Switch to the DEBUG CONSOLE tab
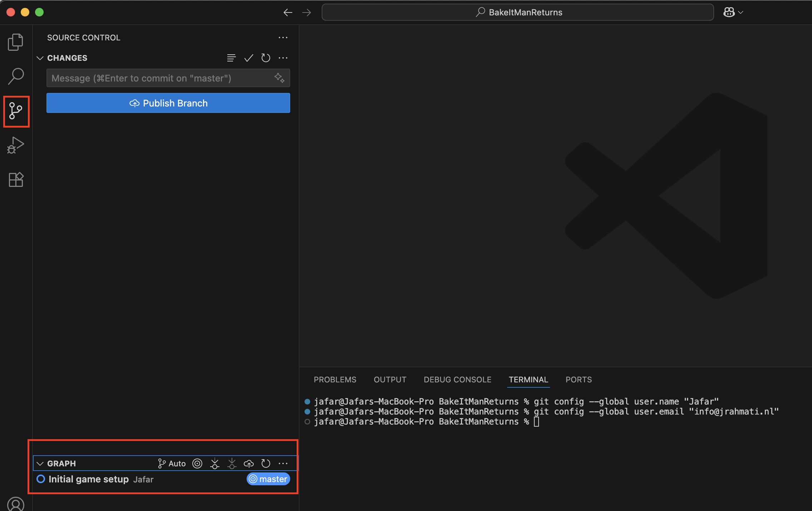 pyautogui.click(x=457, y=379)
